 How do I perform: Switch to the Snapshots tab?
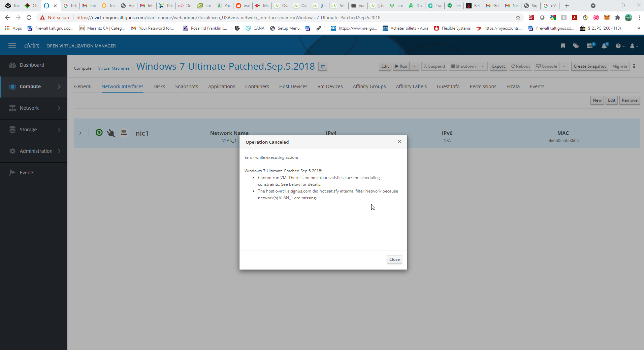[x=186, y=86]
